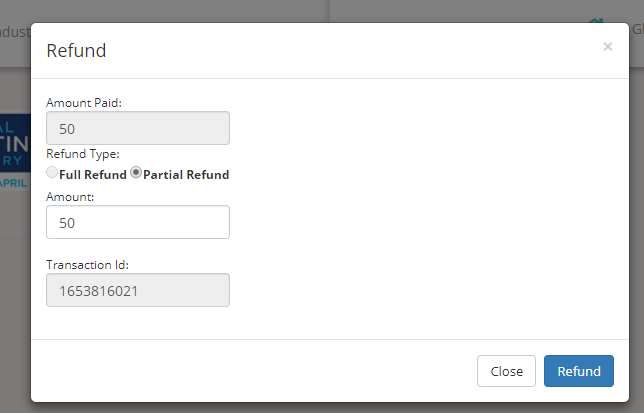Dismiss the Refund dialog using the X icon
644x413 pixels.
608,46
